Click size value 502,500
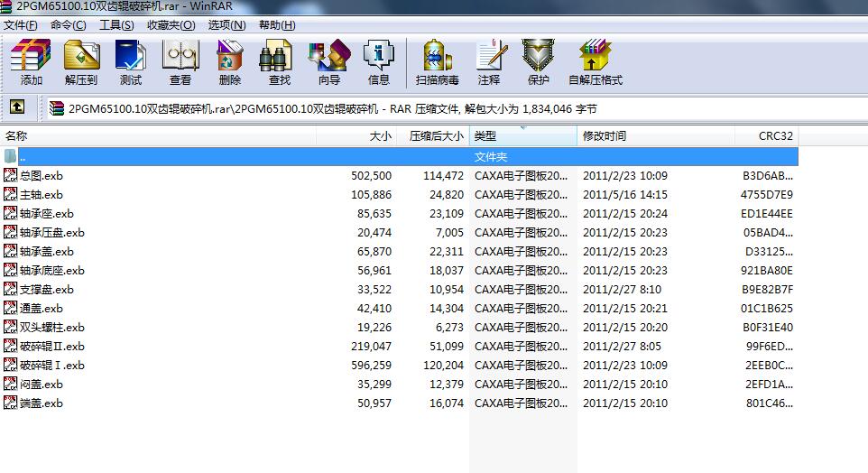 click(x=371, y=176)
